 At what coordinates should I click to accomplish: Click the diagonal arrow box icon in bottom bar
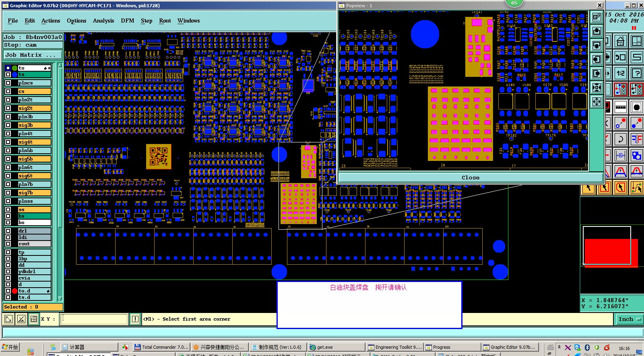8,319
